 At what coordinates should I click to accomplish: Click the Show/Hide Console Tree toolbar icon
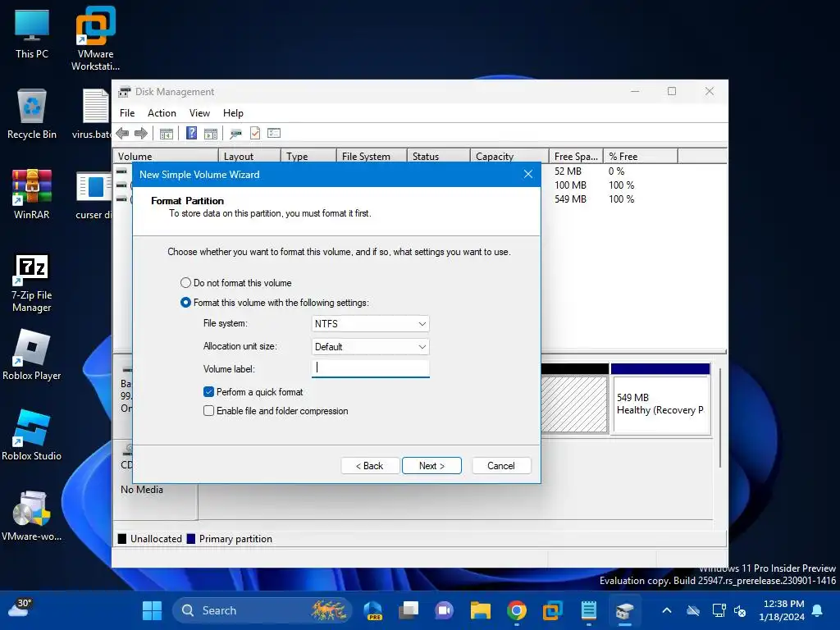(x=167, y=134)
